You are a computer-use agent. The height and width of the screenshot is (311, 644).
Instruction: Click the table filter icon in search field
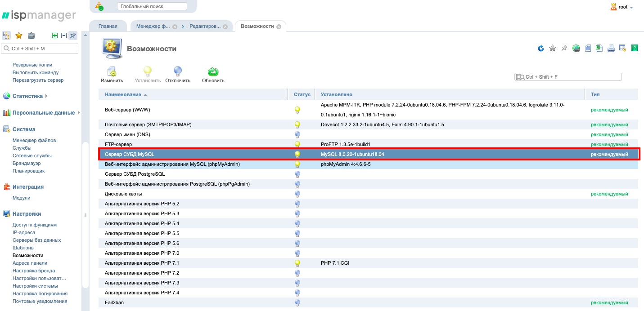520,77
